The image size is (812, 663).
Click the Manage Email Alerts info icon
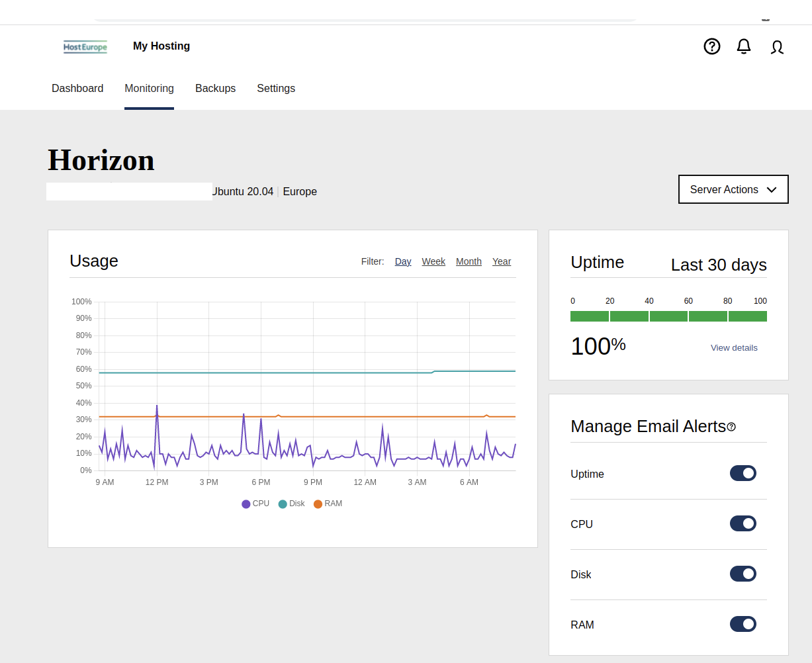(731, 427)
